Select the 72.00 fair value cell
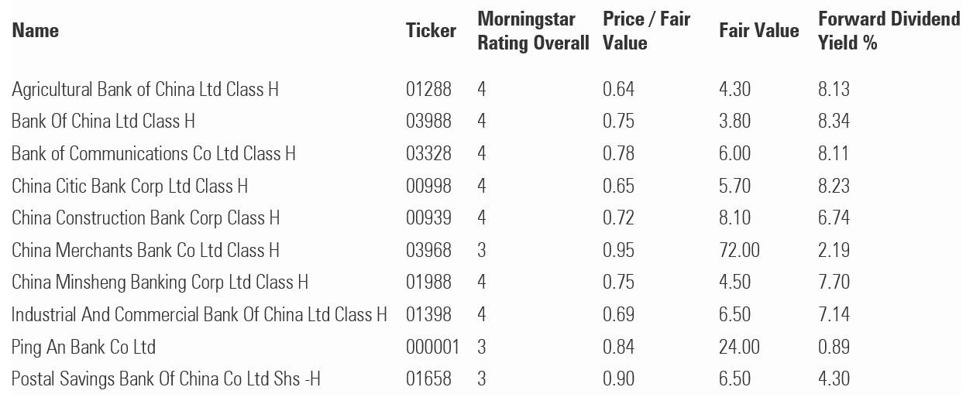980x411 pixels. pyautogui.click(x=739, y=250)
